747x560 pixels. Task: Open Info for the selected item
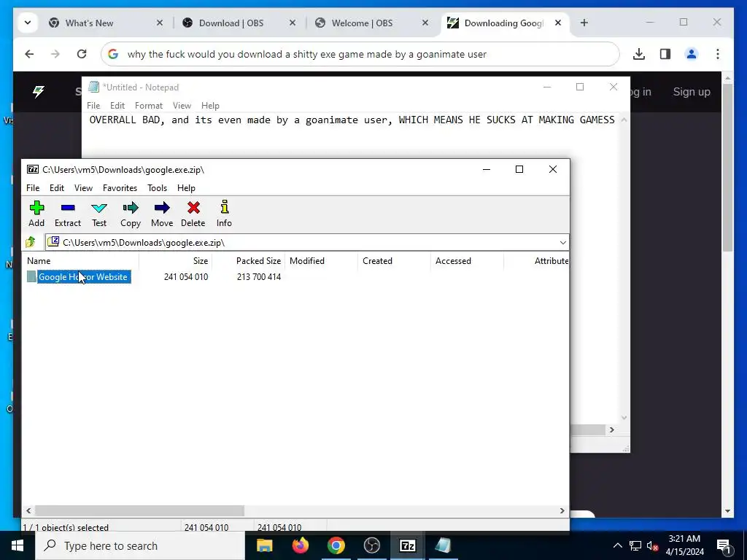[224, 214]
